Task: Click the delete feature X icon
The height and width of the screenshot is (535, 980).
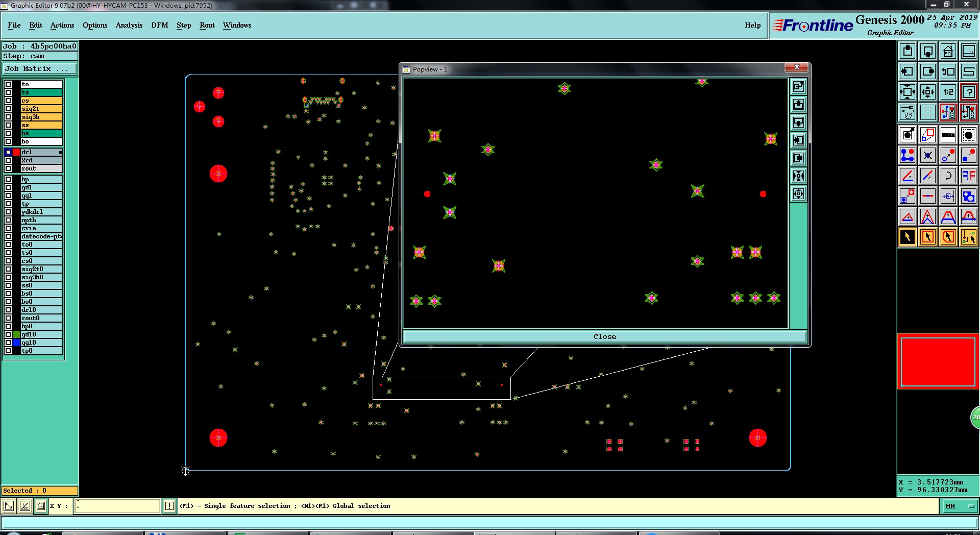Action: (928, 155)
